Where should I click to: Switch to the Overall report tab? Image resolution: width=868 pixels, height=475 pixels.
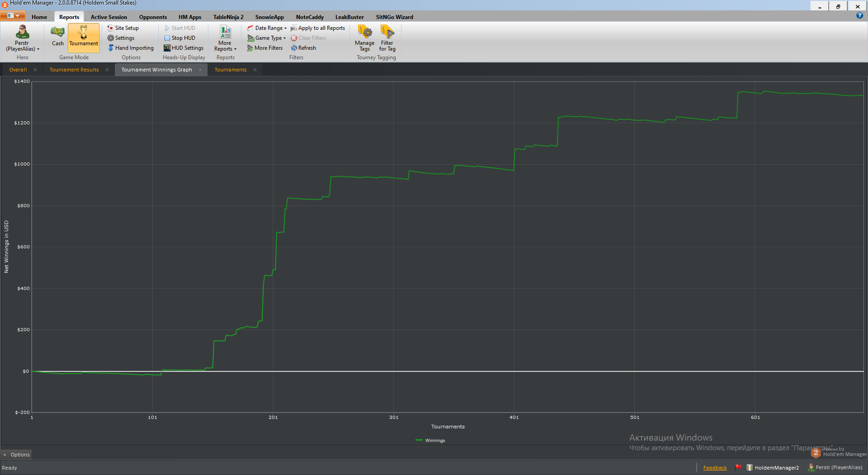pyautogui.click(x=18, y=70)
